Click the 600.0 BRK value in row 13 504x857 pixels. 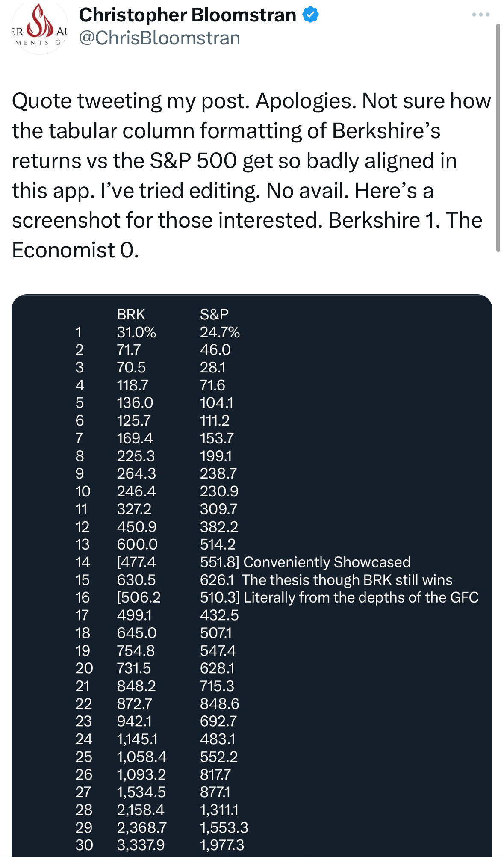(137, 544)
